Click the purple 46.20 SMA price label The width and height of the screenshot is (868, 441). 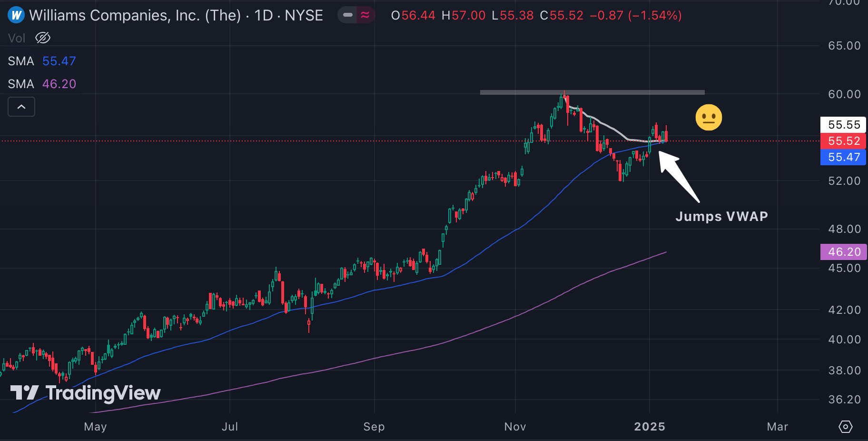[x=844, y=252]
